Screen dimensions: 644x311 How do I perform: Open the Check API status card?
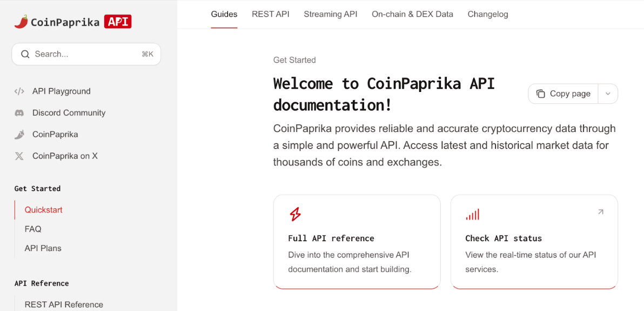point(534,242)
